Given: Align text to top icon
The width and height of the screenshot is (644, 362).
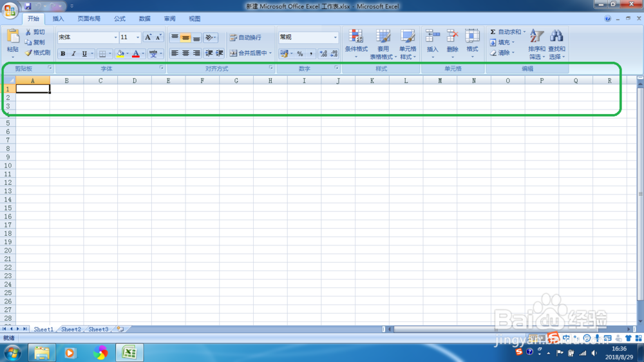Looking at the screenshot, I should click(x=175, y=37).
